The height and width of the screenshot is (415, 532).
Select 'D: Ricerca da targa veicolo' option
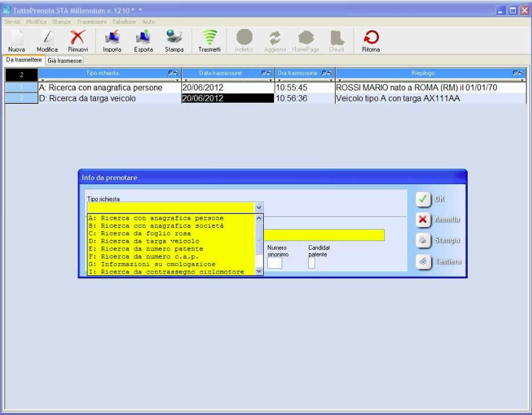[150, 241]
